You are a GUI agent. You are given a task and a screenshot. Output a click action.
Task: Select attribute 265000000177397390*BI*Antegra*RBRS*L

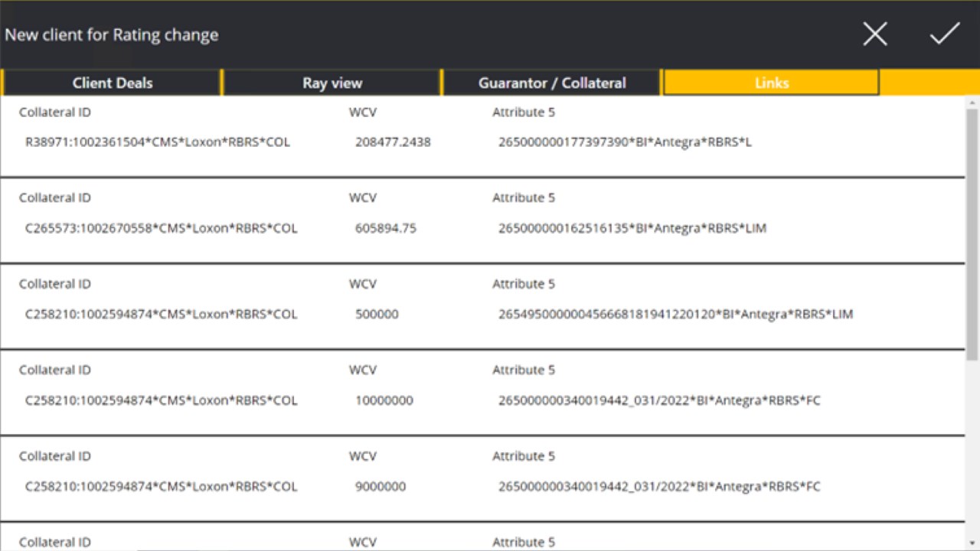(625, 142)
